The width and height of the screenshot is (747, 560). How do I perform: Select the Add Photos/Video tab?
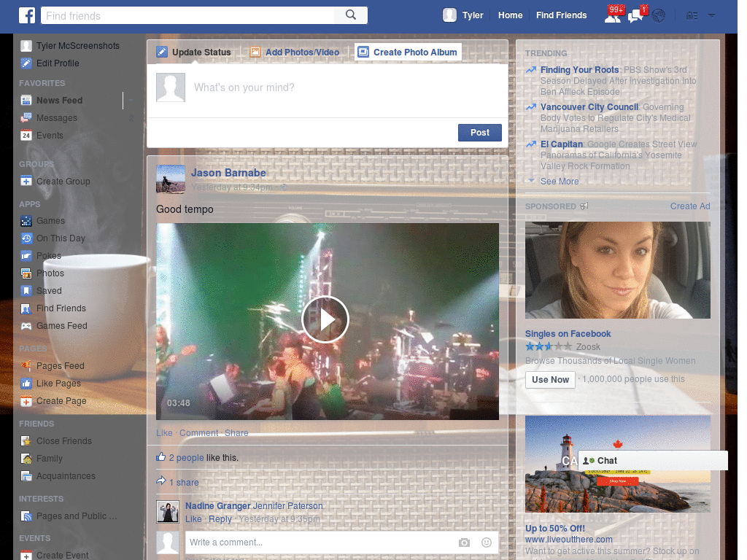(295, 52)
